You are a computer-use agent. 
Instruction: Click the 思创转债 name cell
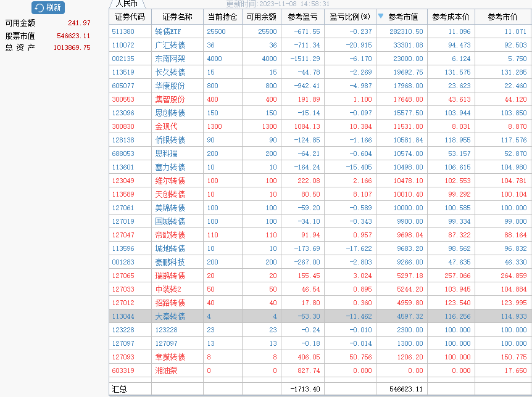(x=170, y=113)
